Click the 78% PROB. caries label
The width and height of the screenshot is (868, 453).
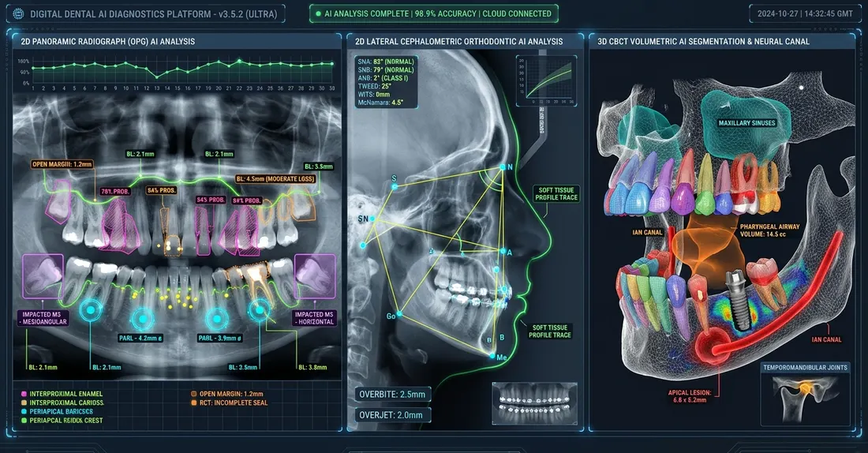pos(115,191)
